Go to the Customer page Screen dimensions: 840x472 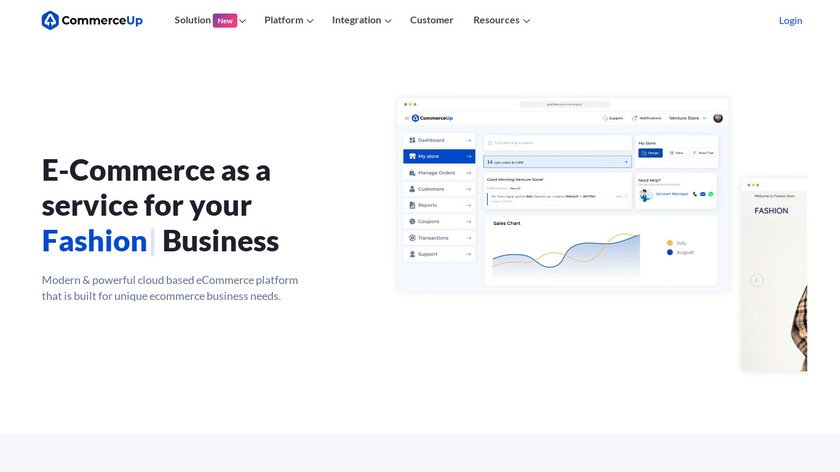coord(431,20)
